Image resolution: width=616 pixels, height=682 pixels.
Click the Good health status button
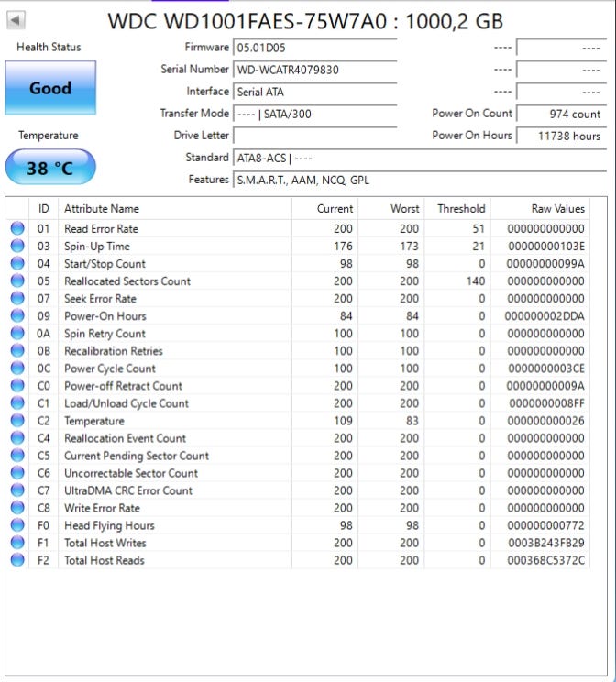click(50, 89)
